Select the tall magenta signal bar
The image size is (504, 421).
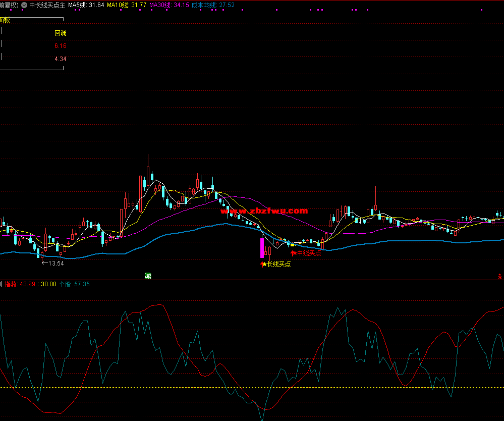click(262, 248)
